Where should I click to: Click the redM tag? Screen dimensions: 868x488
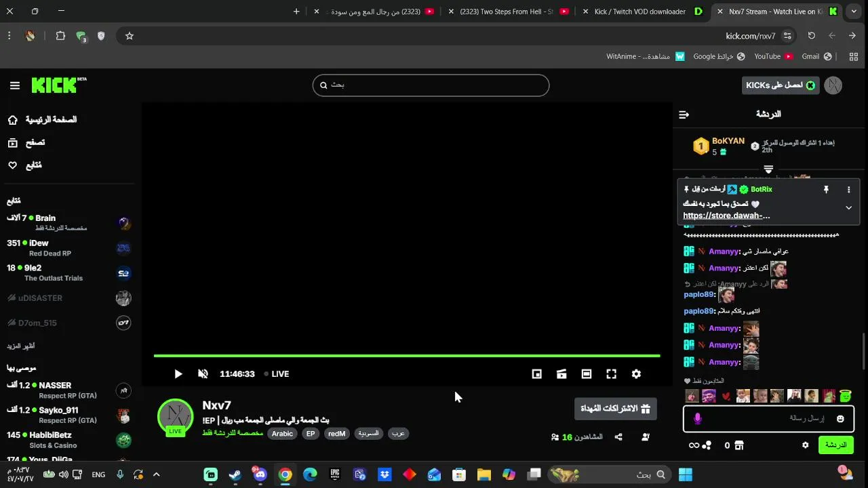337,434
